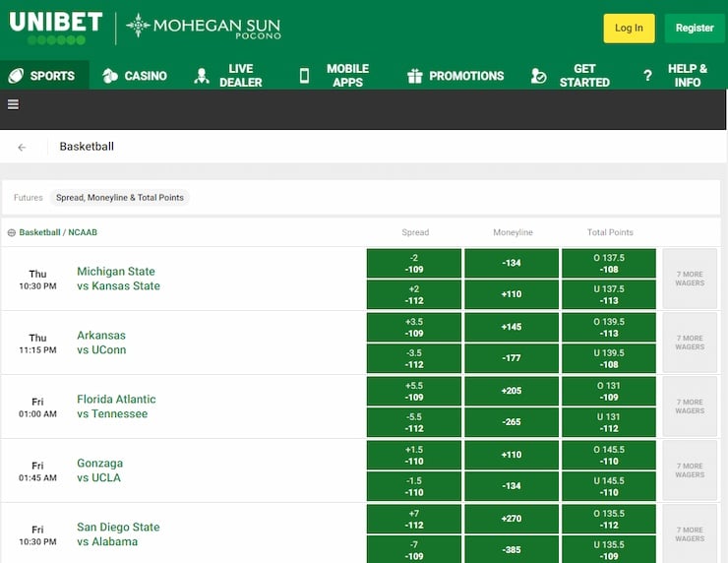The height and width of the screenshot is (563, 728).
Task: Click the yellow Log In button
Action: (x=629, y=29)
